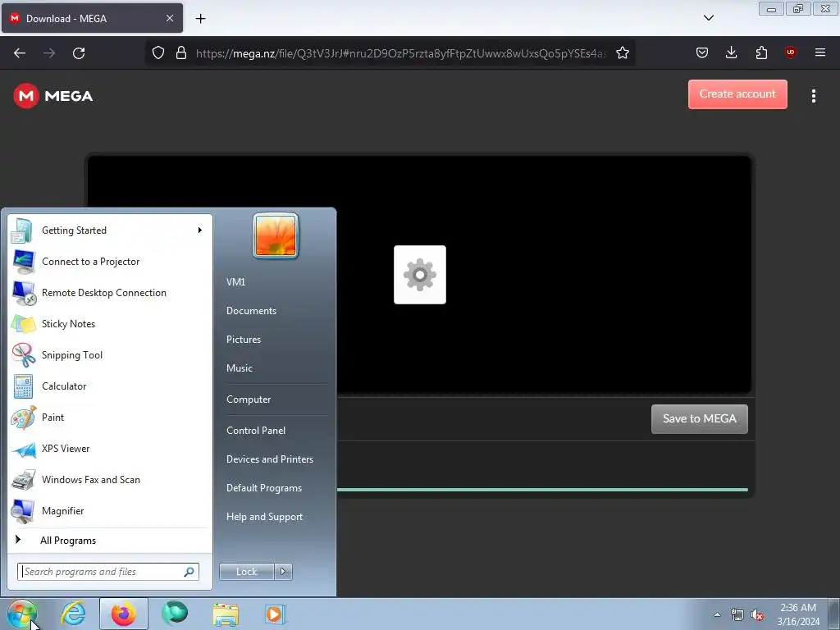840x630 pixels.
Task: Open Default Programs
Action: coord(264,488)
